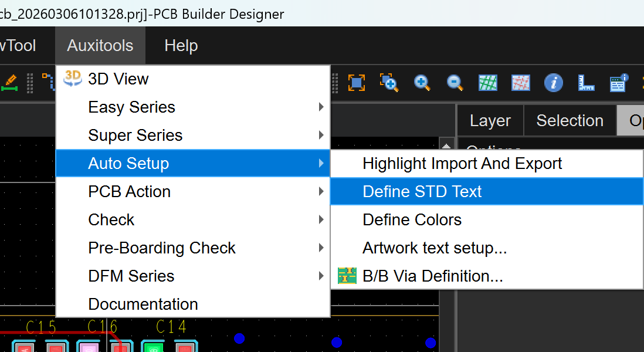Open B/B Via Definition dialog
The width and height of the screenshot is (644, 352).
click(432, 276)
